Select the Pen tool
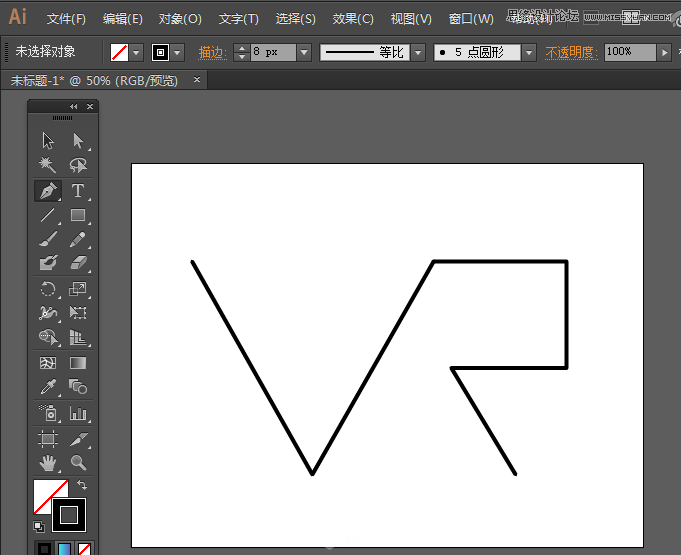 (48, 191)
